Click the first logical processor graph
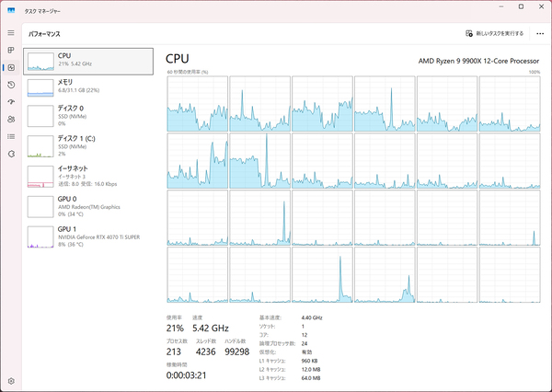Viewport: 552px width, 392px height. 198,104
